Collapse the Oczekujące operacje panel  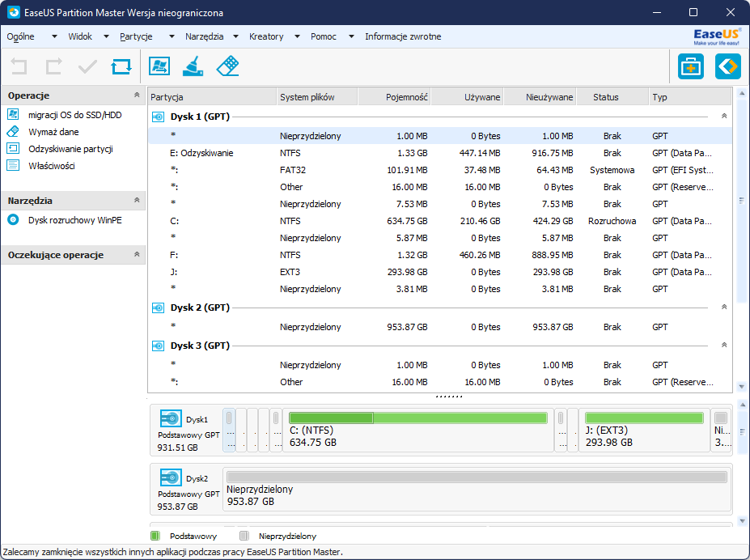[x=137, y=254]
